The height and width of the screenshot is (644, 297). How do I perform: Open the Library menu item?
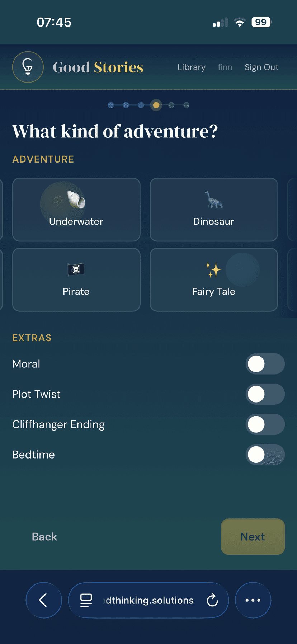pyautogui.click(x=191, y=67)
